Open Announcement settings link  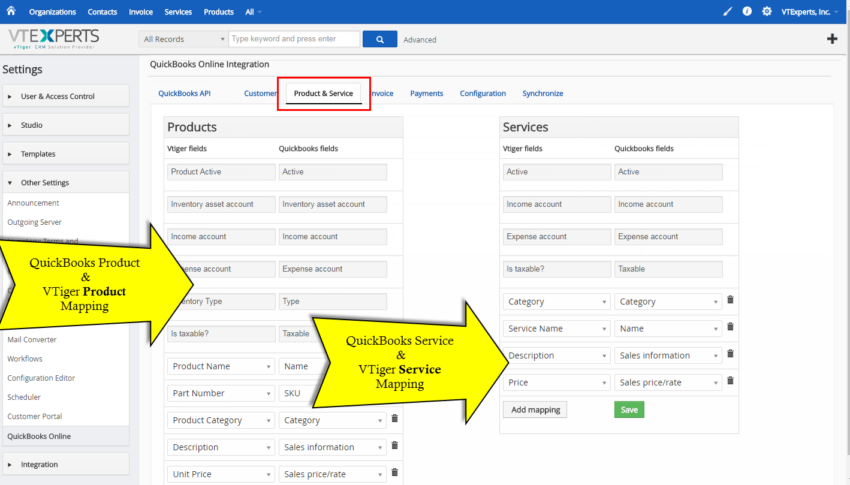point(33,203)
